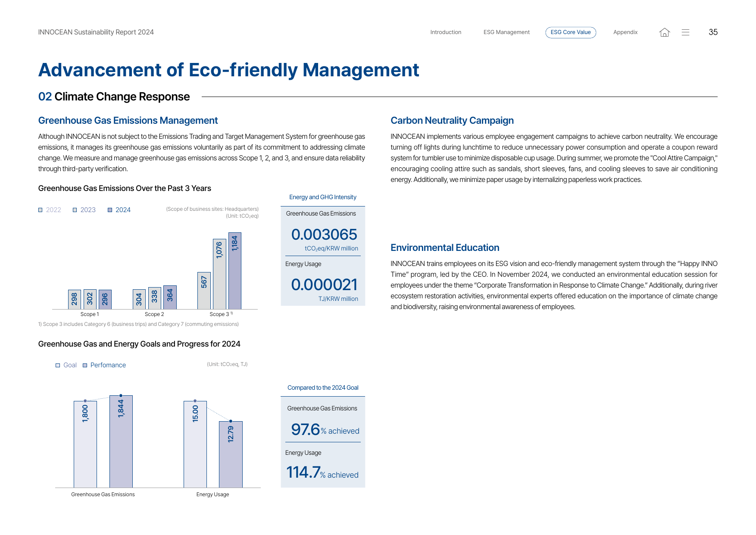The height and width of the screenshot is (535, 756).
Task: Select the GHG performance bar 1,844
Action: (x=121, y=441)
